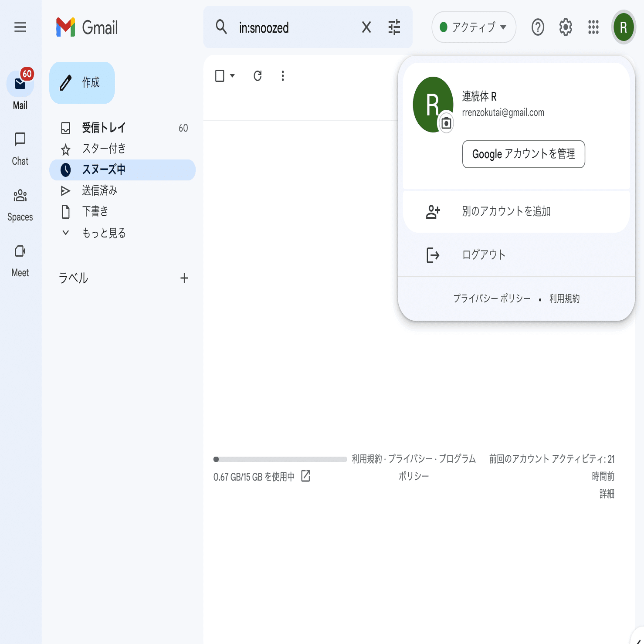Open the select-all dropdown arrow
The width and height of the screenshot is (644, 644).
[x=233, y=76]
